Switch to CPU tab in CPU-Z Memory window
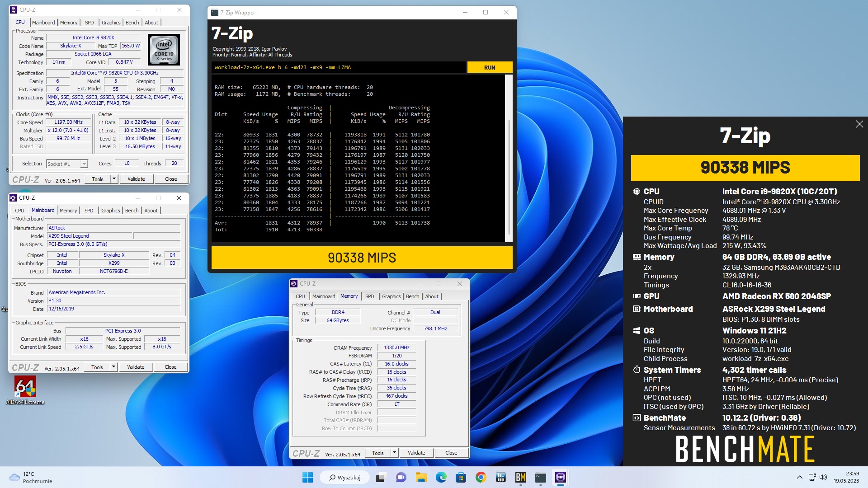This screenshot has width=868, height=488. [x=301, y=296]
